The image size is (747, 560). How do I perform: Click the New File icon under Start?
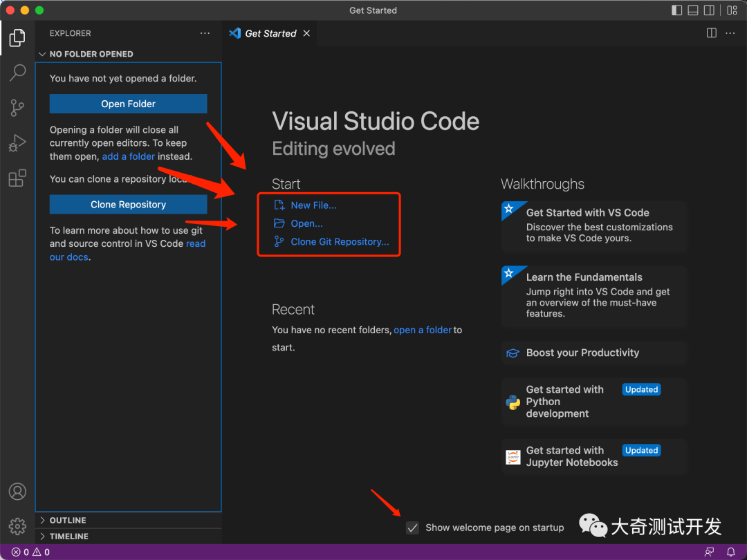[279, 205]
